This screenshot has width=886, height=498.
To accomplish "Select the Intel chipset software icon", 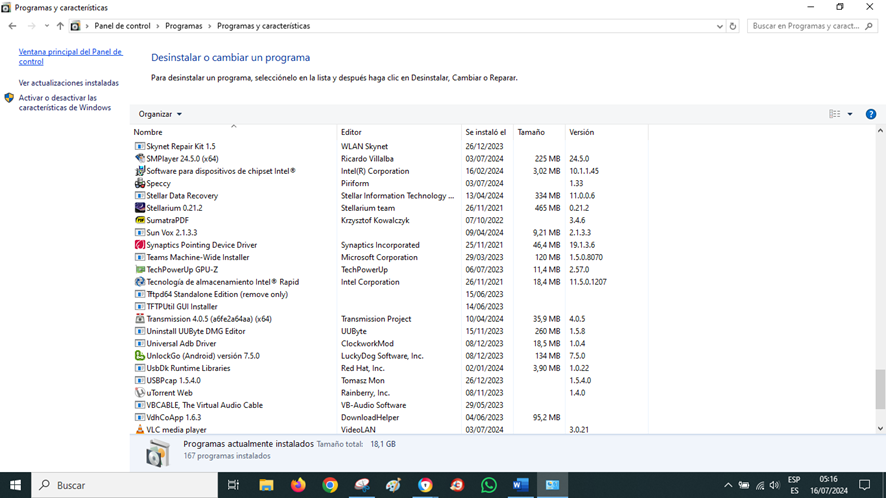I will [140, 171].
